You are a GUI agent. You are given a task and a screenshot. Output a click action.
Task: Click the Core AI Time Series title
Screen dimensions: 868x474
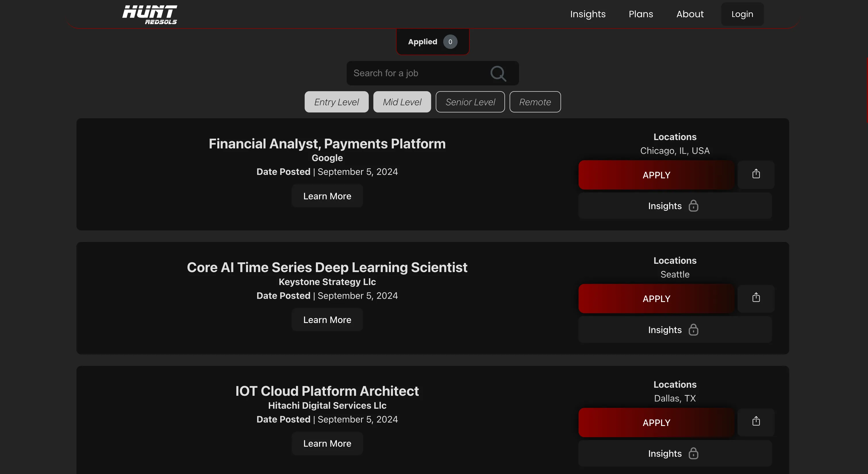click(x=327, y=267)
